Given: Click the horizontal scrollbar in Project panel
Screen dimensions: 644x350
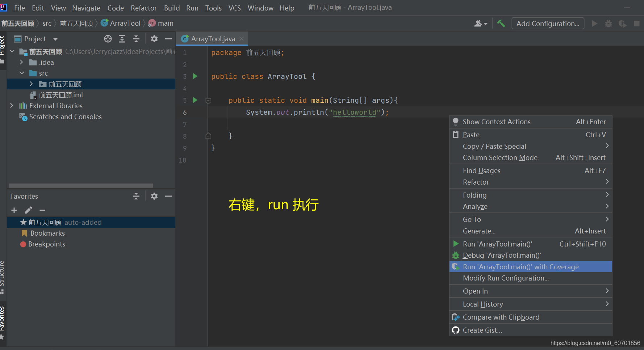Looking at the screenshot, I should click(80, 185).
